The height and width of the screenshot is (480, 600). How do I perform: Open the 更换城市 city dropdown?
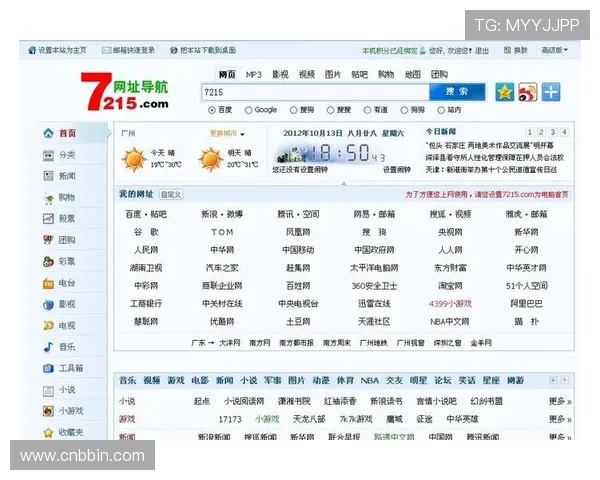pyautogui.click(x=227, y=134)
